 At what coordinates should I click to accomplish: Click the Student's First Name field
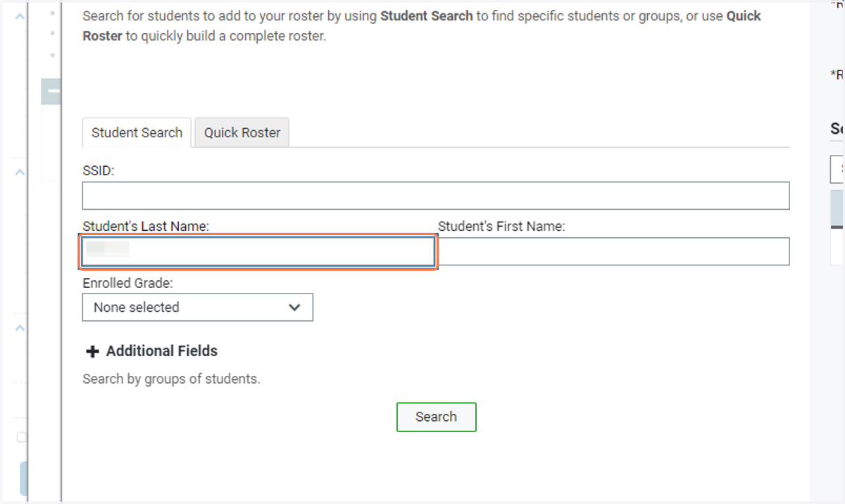613,251
